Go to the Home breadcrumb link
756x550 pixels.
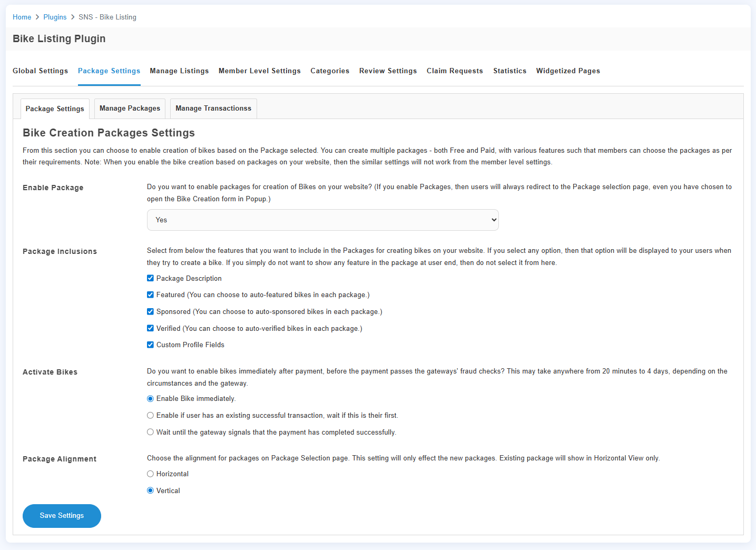pyautogui.click(x=22, y=17)
